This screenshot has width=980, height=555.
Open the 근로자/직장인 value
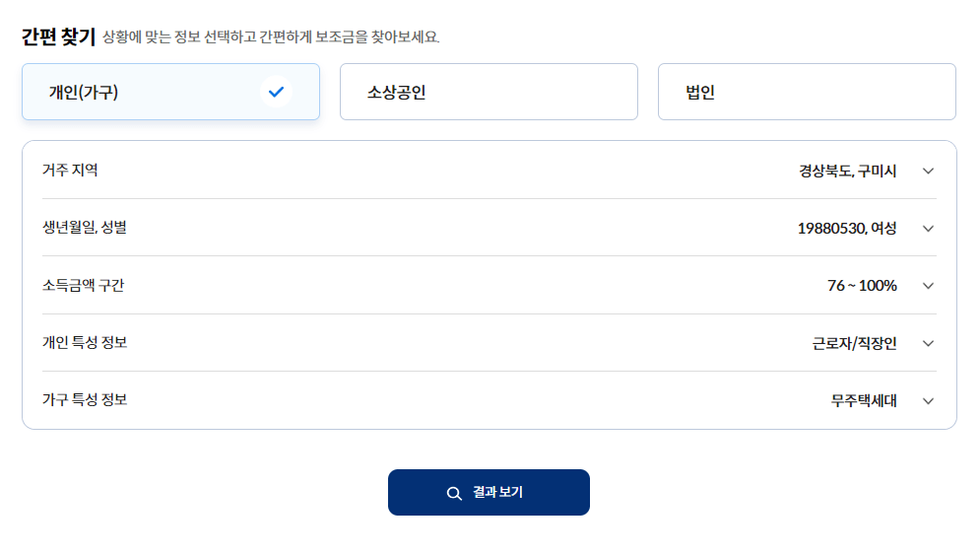[854, 343]
